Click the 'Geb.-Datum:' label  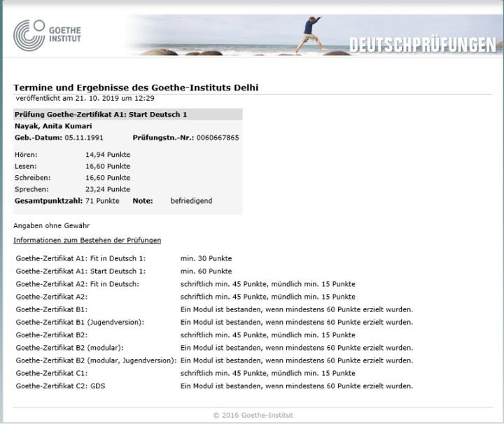(38, 137)
